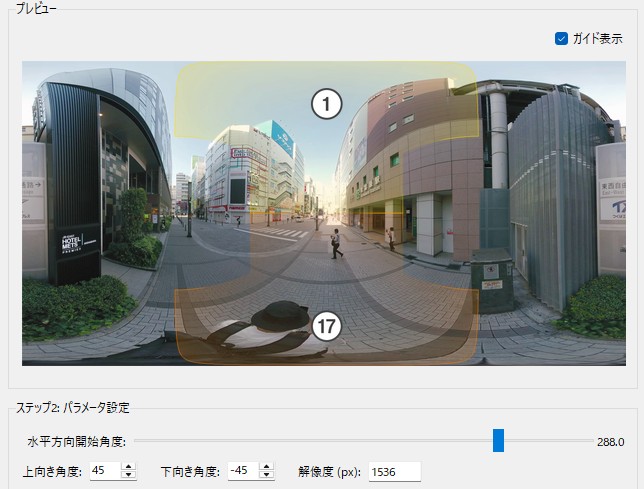Click the 水平方向開始角度 slider handle
The image size is (644, 489).
(498, 441)
